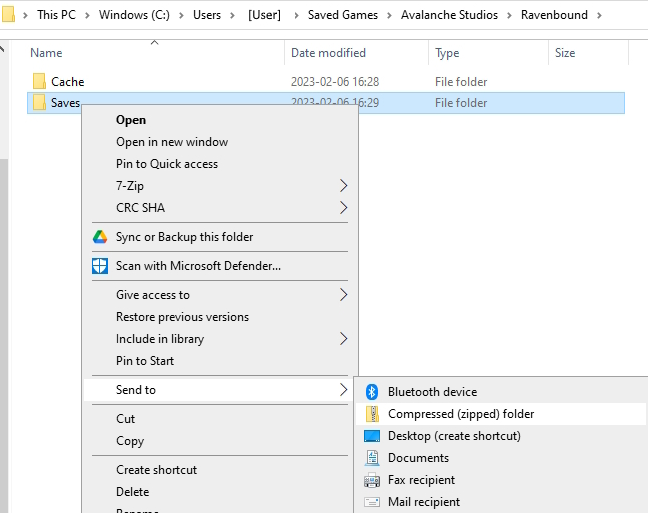The width and height of the screenshot is (648, 513).
Task: Choose Open from the context menu
Action: [x=221, y=120]
